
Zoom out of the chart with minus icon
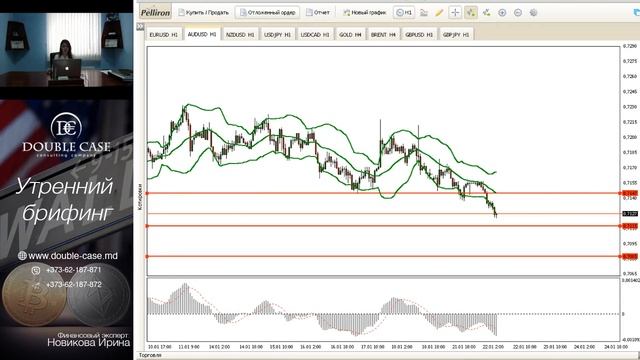point(518,13)
